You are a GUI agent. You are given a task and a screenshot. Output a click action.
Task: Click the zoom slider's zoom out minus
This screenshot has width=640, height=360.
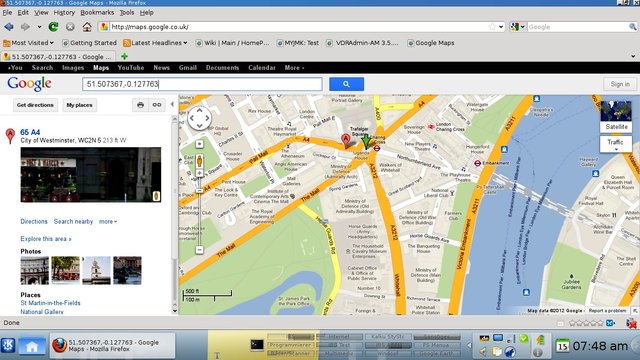point(199,250)
